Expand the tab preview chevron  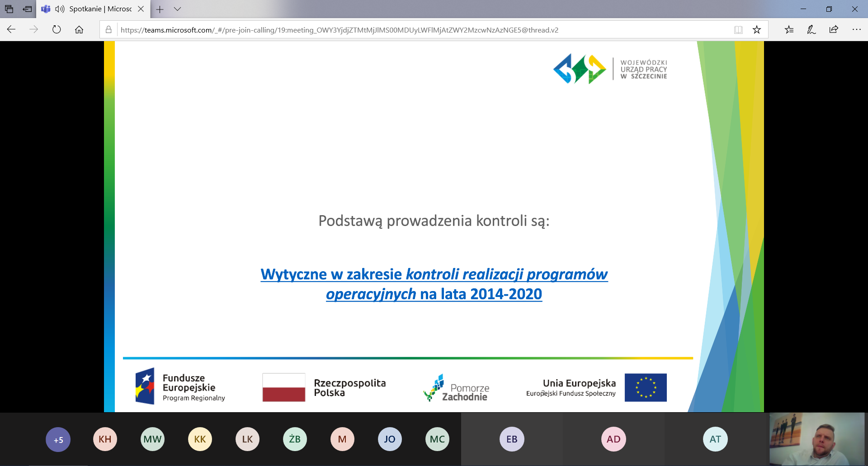tap(177, 9)
